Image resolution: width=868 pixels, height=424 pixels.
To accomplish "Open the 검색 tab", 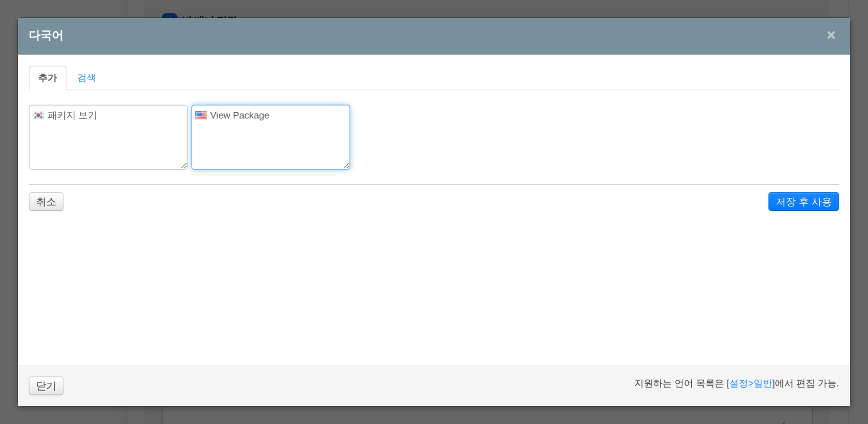I will (86, 78).
